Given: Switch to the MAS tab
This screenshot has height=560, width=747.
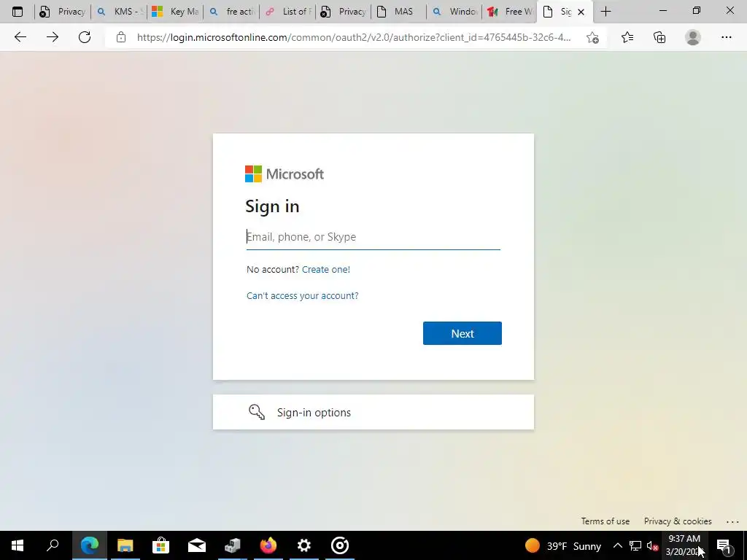Looking at the screenshot, I should (x=398, y=12).
